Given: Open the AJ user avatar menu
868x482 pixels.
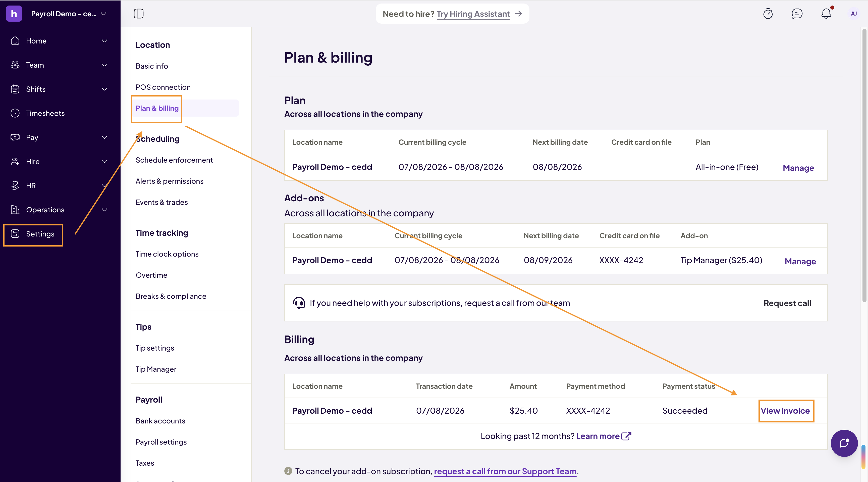Looking at the screenshot, I should click(x=854, y=14).
